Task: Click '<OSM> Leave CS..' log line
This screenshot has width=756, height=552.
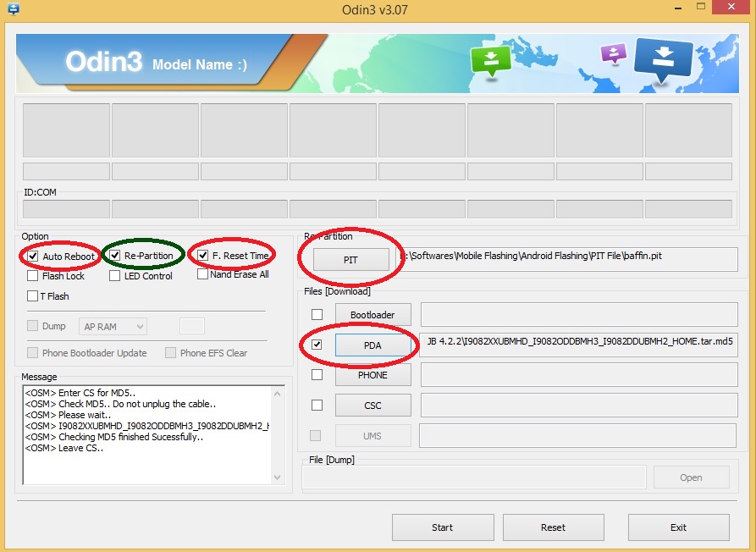Action: tap(64, 448)
